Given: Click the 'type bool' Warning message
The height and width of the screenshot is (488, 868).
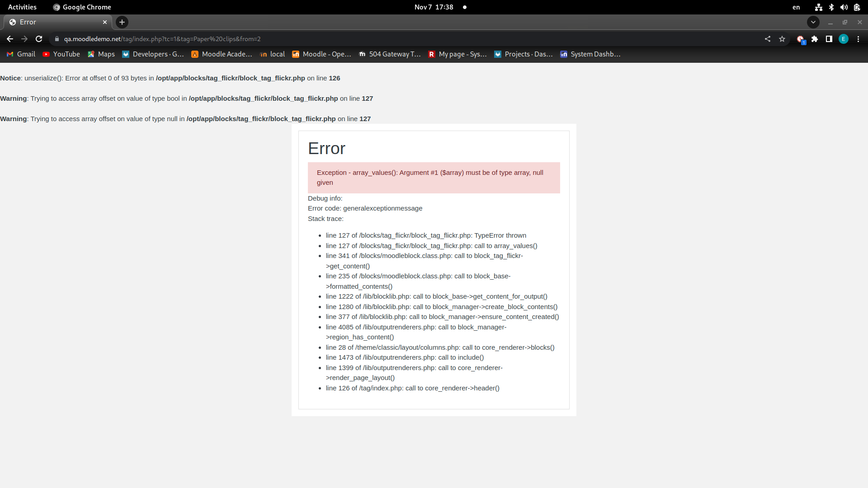Looking at the screenshot, I should coord(186,99).
